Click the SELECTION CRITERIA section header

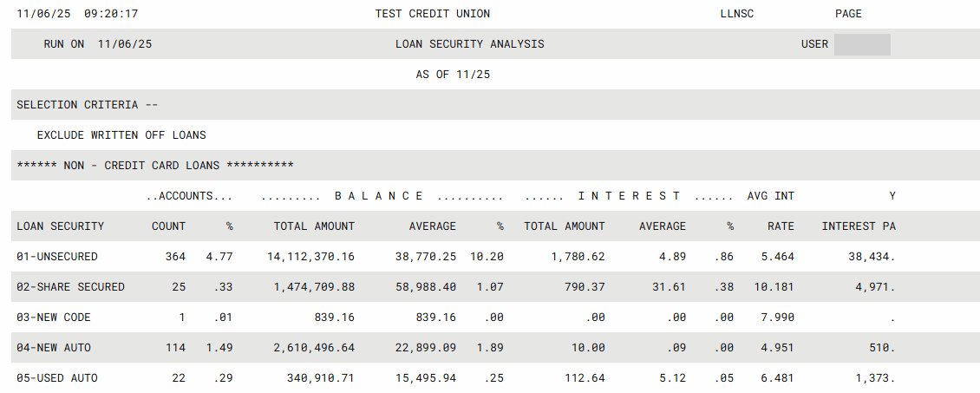(88, 105)
